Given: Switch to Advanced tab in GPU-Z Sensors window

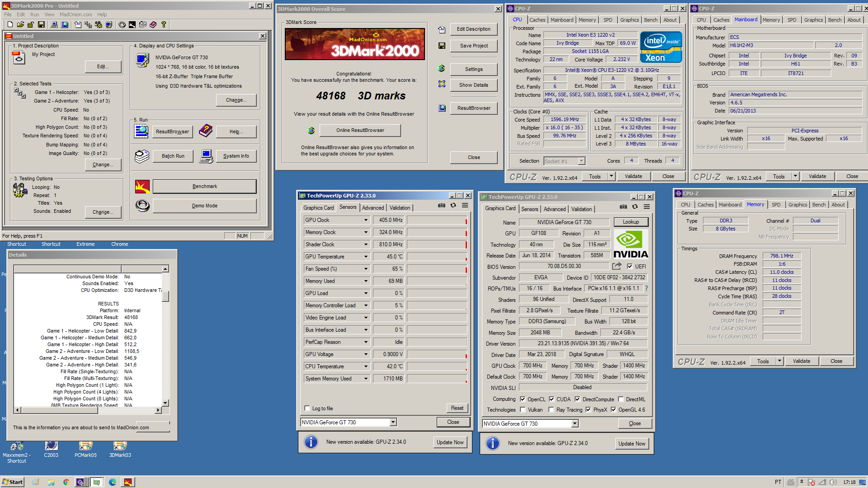Looking at the screenshot, I should (373, 208).
